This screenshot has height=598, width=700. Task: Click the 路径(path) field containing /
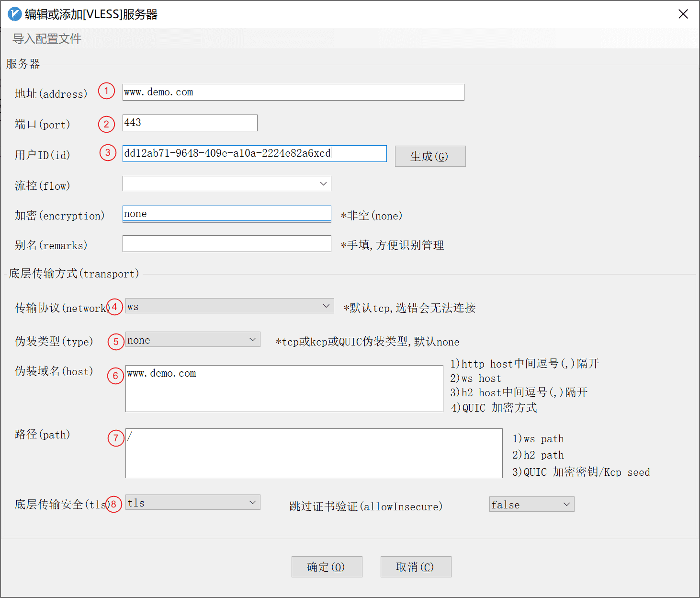coord(314,453)
